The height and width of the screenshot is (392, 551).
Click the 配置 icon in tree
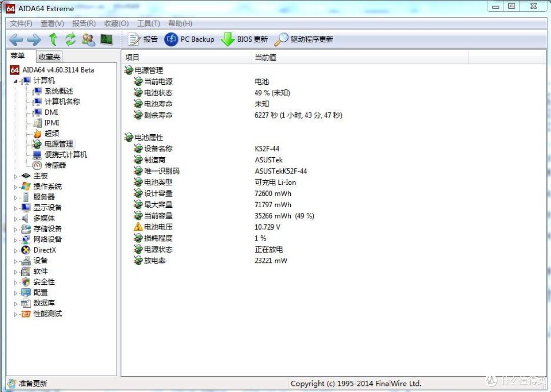(x=26, y=292)
